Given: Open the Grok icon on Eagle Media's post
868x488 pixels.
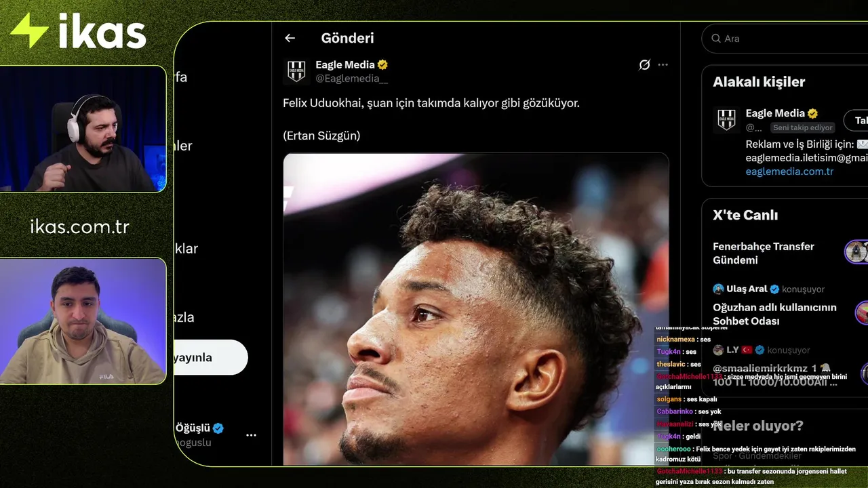Looking at the screenshot, I should click(x=644, y=65).
